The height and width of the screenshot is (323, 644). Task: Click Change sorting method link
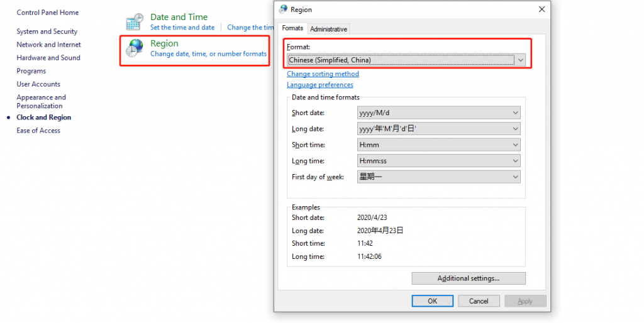tap(323, 74)
